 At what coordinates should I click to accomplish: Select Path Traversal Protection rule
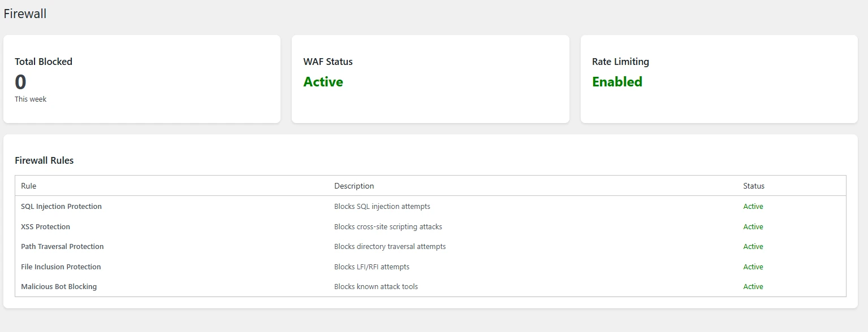click(x=62, y=247)
